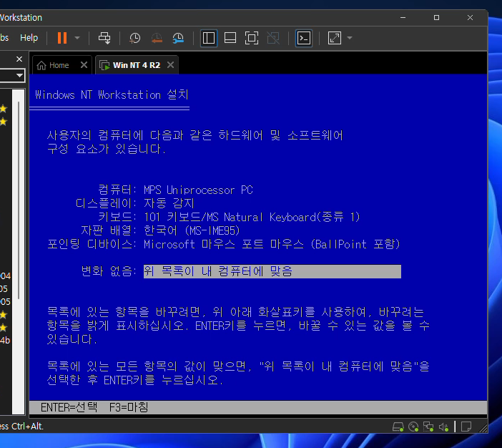Select the '자판 배열: 한국어 (MS-IME95)' row

[160, 230]
